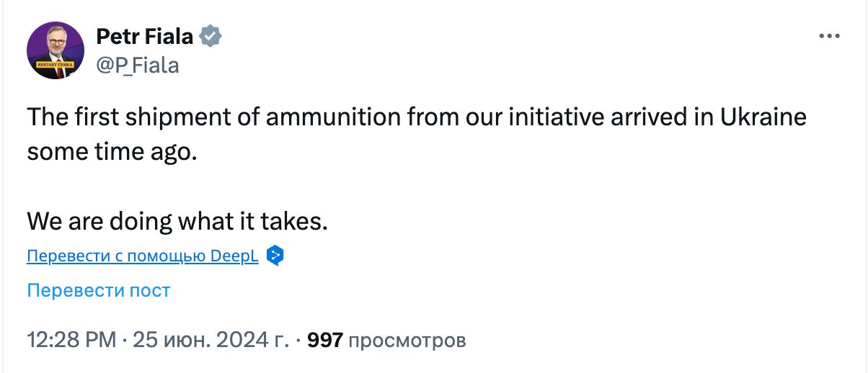The image size is (868, 373).
Task: Click the "просмотров" views label
Action: coord(407,339)
